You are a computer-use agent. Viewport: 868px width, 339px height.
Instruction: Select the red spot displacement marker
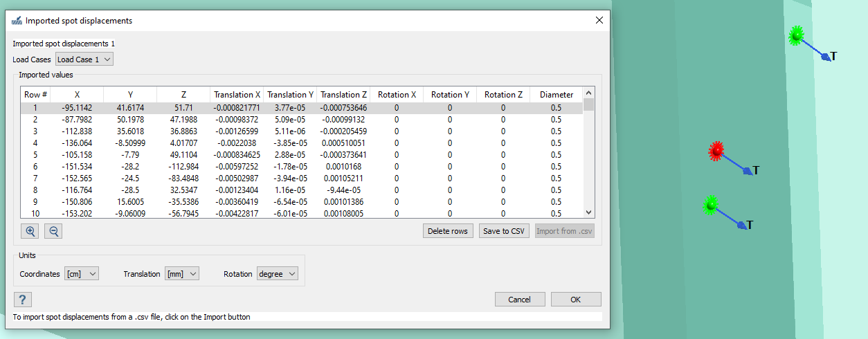716,151
